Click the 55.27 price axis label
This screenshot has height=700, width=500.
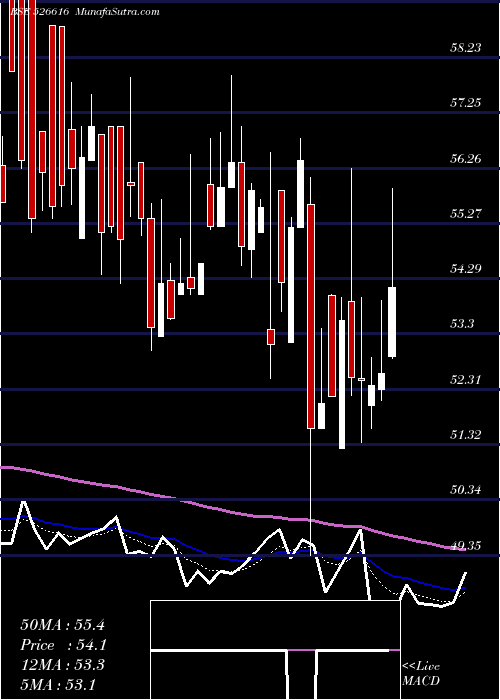466,213
